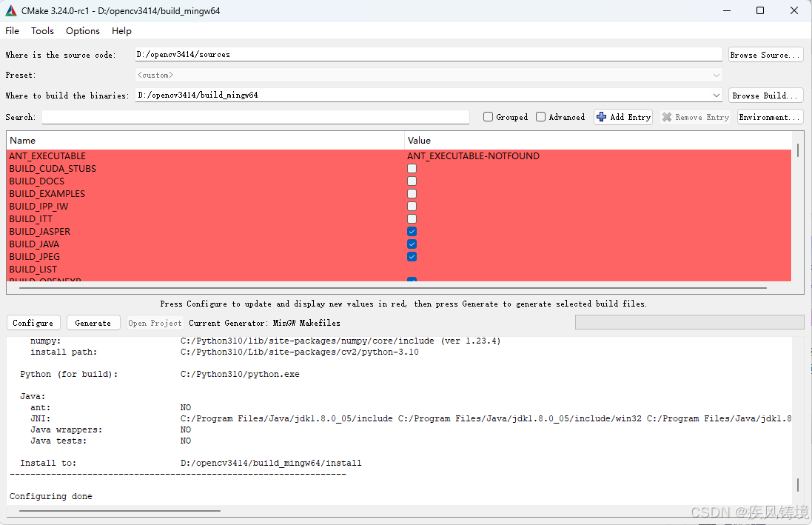Click the cache list horizontal scrollbar
This screenshot has height=525, width=812.
pyautogui.click(x=393, y=287)
